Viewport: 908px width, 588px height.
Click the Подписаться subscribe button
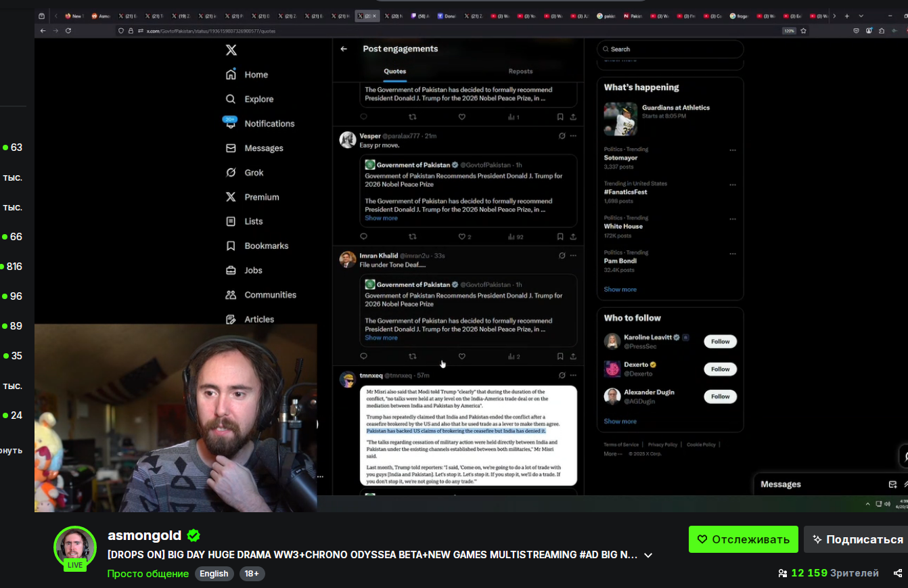[857, 539]
